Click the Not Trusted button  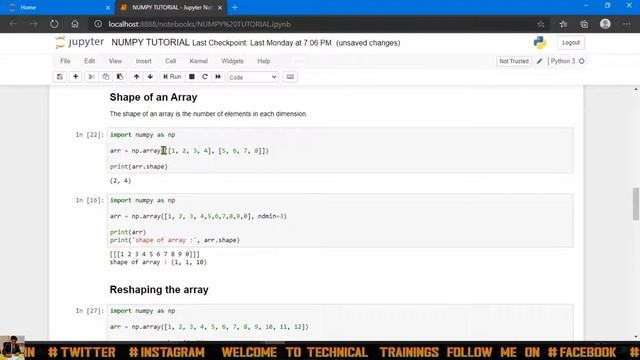(x=514, y=61)
